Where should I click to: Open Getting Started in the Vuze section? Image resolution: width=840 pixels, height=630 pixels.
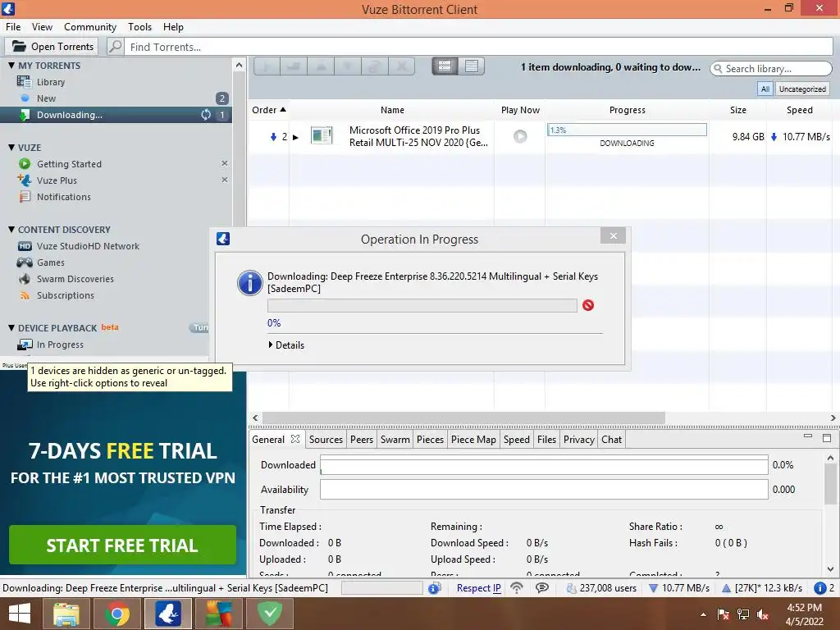pyautogui.click(x=69, y=164)
